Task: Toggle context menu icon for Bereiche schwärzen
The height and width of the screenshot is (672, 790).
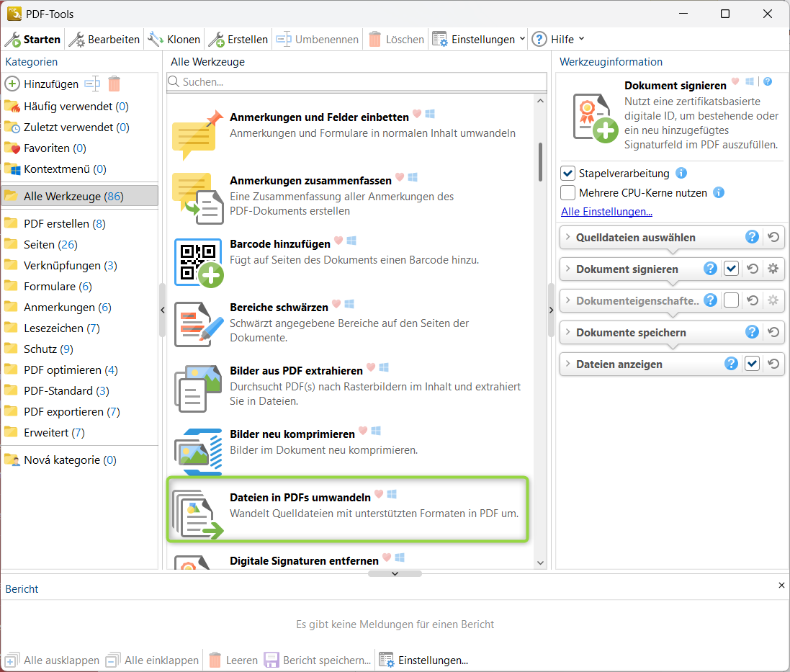Action: click(x=349, y=304)
